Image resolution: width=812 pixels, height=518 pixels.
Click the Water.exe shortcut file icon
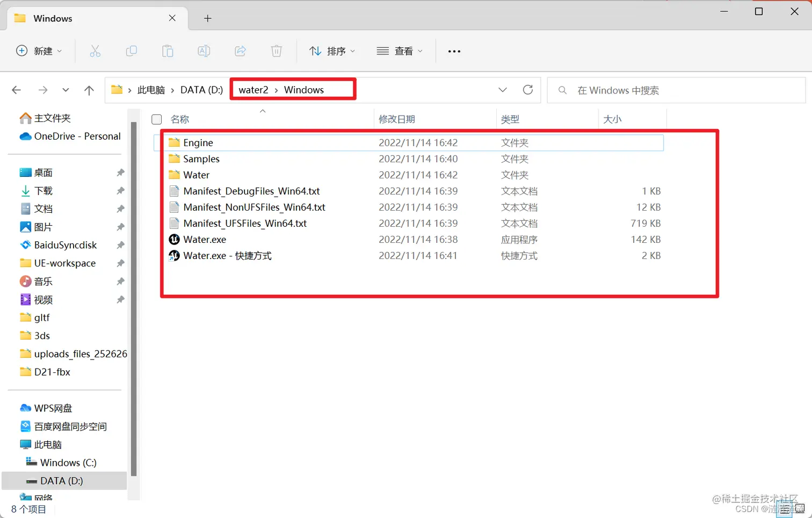click(174, 255)
